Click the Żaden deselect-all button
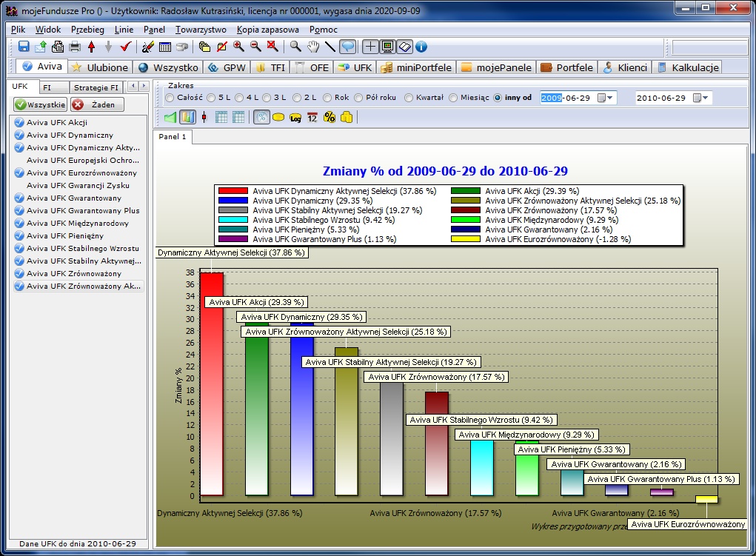Screen dimensions: 756x556 96,104
